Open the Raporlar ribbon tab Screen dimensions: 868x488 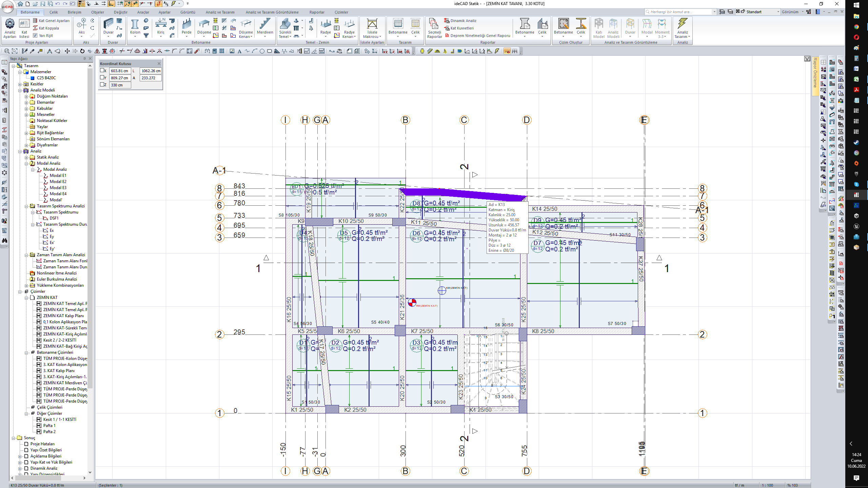[317, 12]
